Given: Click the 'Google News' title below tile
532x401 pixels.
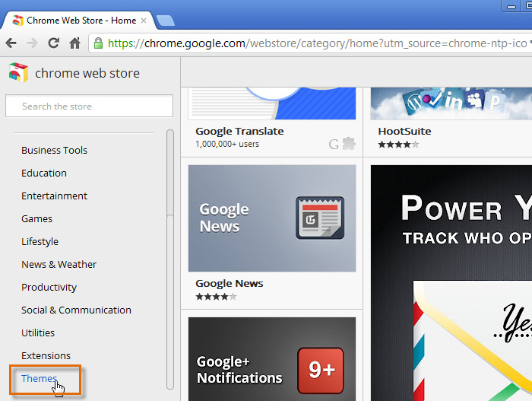Looking at the screenshot, I should [x=230, y=283].
